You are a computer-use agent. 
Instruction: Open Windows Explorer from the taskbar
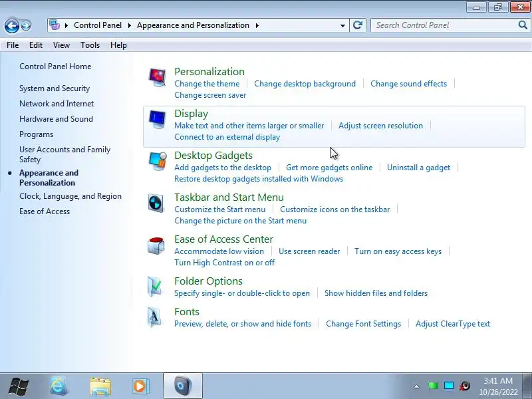tap(100, 386)
